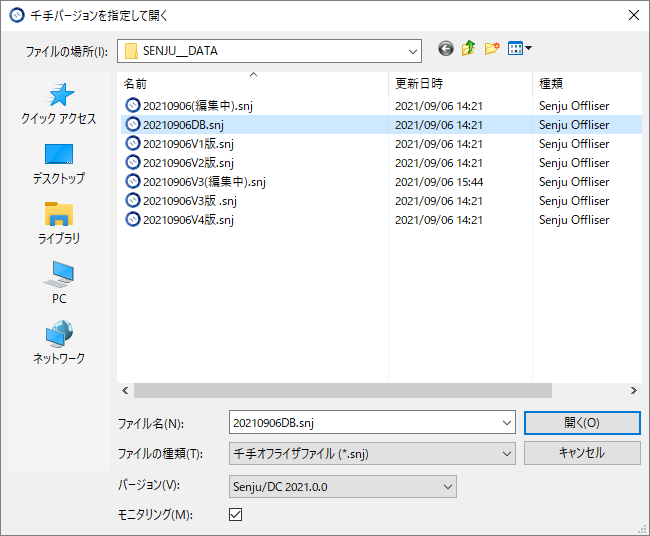The image size is (650, 536).
Task: Open Desktop (デスクトップ) location
Action: coord(59,164)
